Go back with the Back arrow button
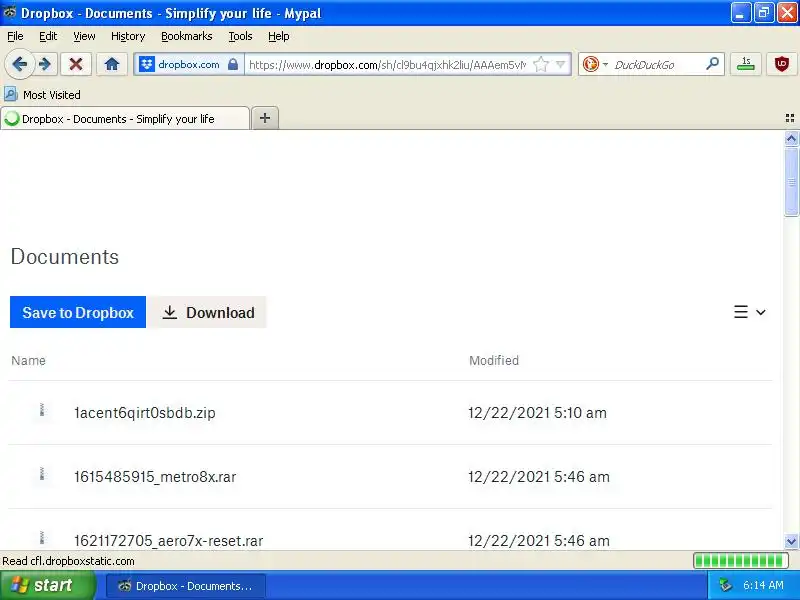Image resolution: width=800 pixels, height=600 pixels. [x=19, y=64]
